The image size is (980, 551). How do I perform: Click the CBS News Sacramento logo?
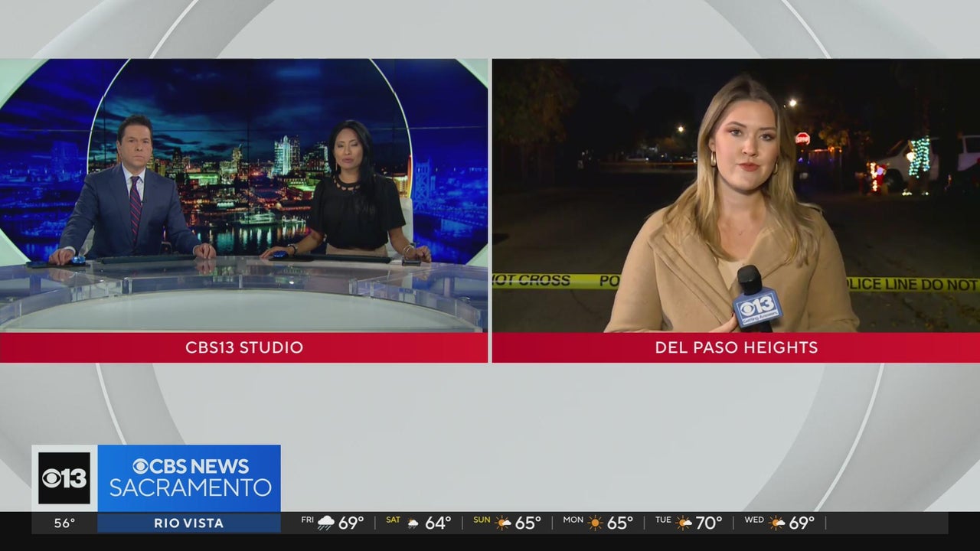point(190,478)
